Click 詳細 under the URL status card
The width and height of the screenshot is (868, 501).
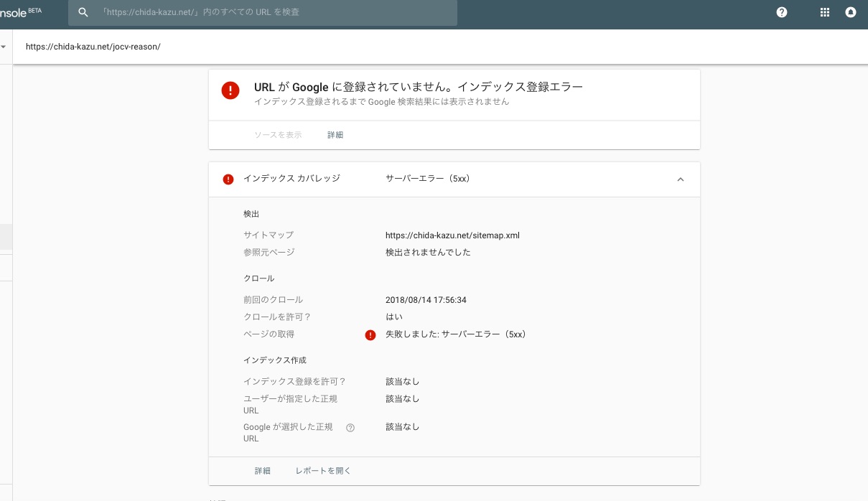(x=335, y=135)
